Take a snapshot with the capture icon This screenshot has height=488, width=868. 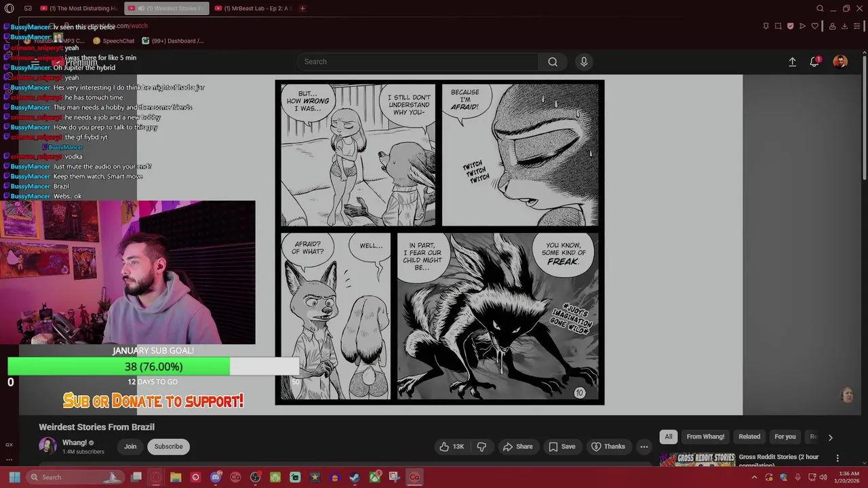point(778,26)
